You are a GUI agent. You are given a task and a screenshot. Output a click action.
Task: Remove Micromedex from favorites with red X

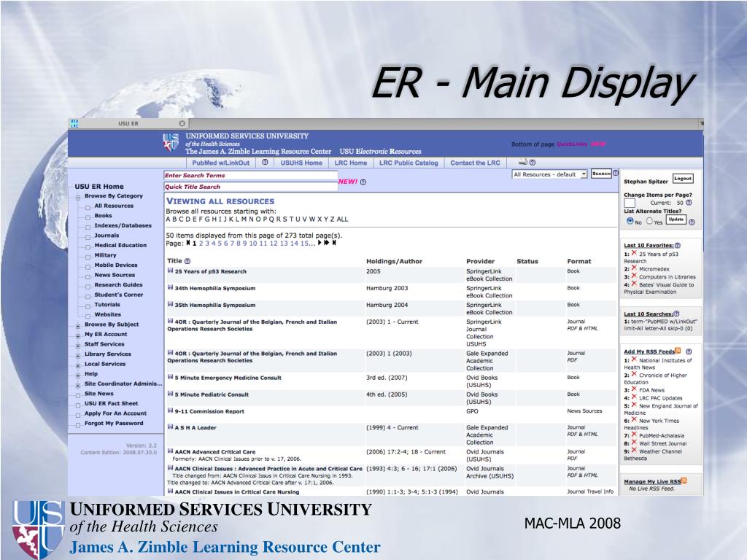coord(634,268)
